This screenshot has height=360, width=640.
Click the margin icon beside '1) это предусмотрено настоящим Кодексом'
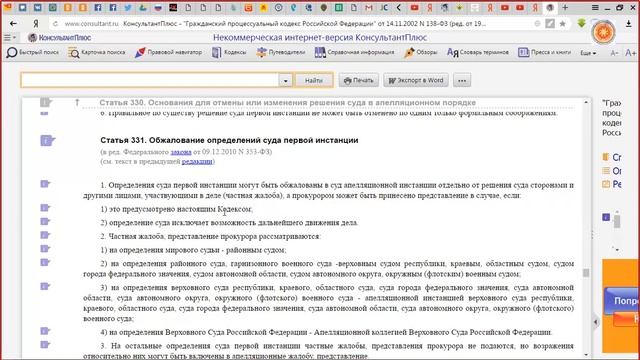tap(45, 208)
